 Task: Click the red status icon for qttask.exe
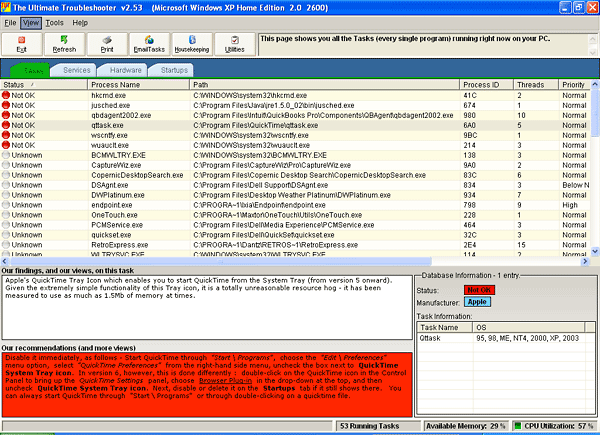(6, 125)
